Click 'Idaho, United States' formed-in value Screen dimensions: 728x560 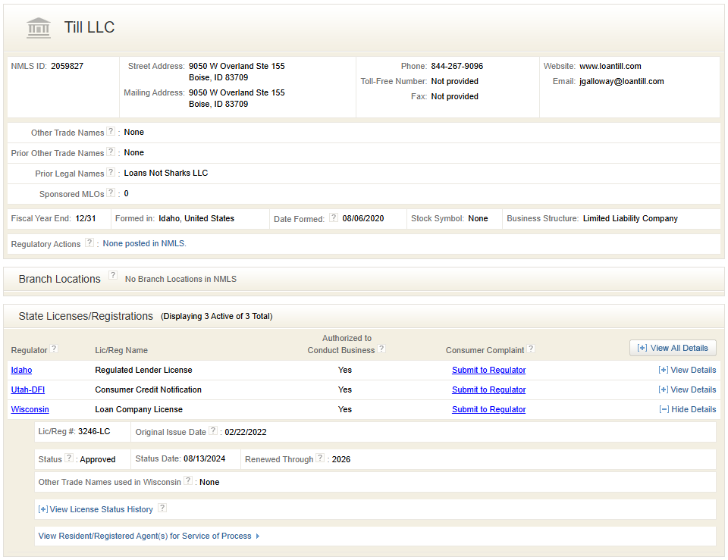(196, 218)
